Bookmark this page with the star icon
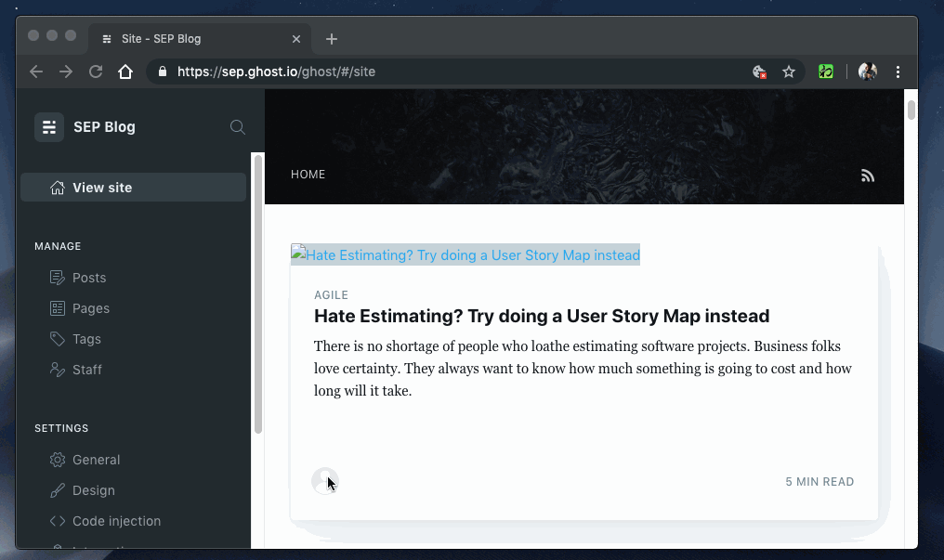 [x=789, y=72]
